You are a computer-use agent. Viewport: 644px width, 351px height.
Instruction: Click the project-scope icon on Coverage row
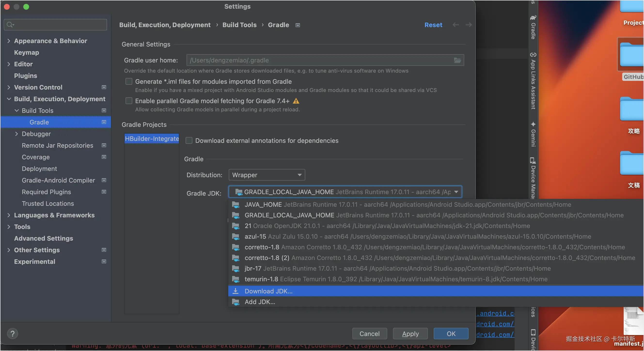104,157
